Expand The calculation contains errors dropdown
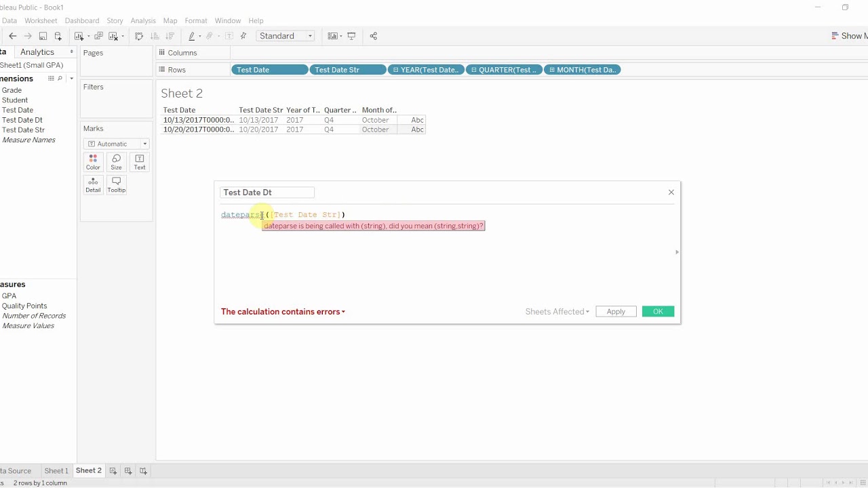The image size is (868, 488). point(283,312)
